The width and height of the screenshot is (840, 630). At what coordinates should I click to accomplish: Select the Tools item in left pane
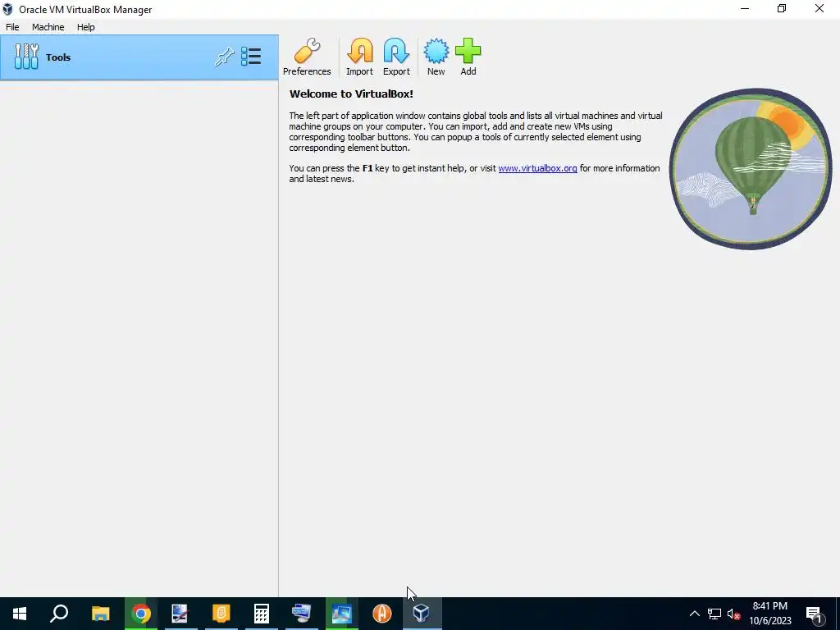click(139, 57)
